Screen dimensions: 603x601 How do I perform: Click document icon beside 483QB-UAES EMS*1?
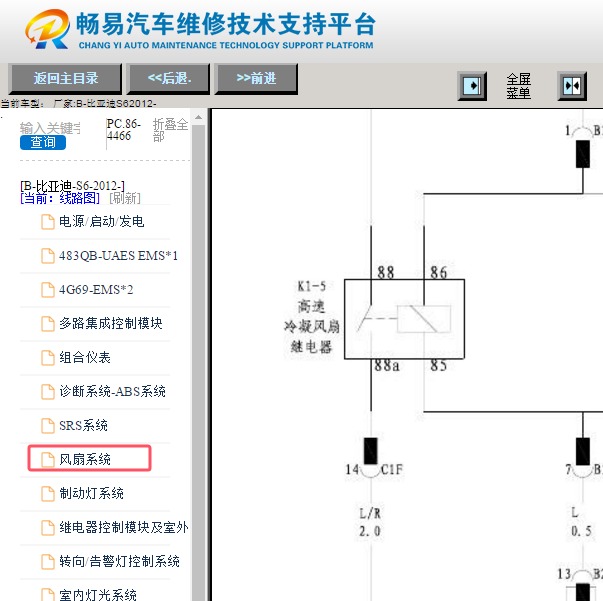(x=48, y=256)
